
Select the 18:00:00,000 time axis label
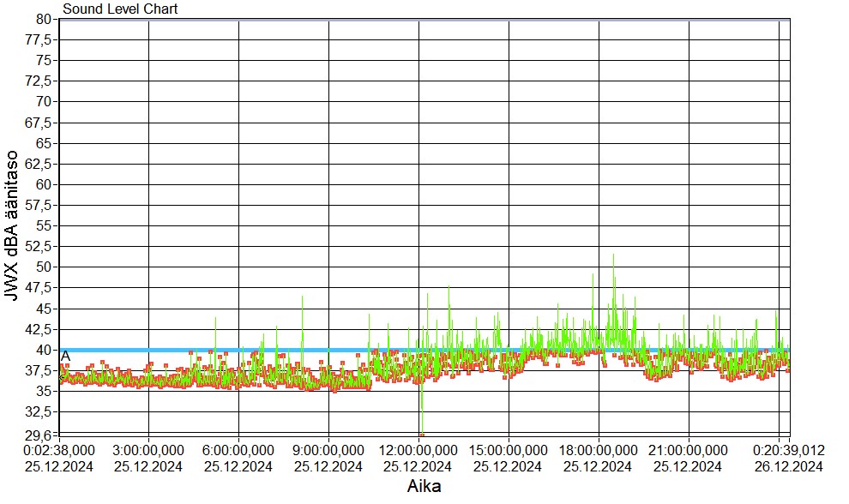pyautogui.click(x=599, y=450)
